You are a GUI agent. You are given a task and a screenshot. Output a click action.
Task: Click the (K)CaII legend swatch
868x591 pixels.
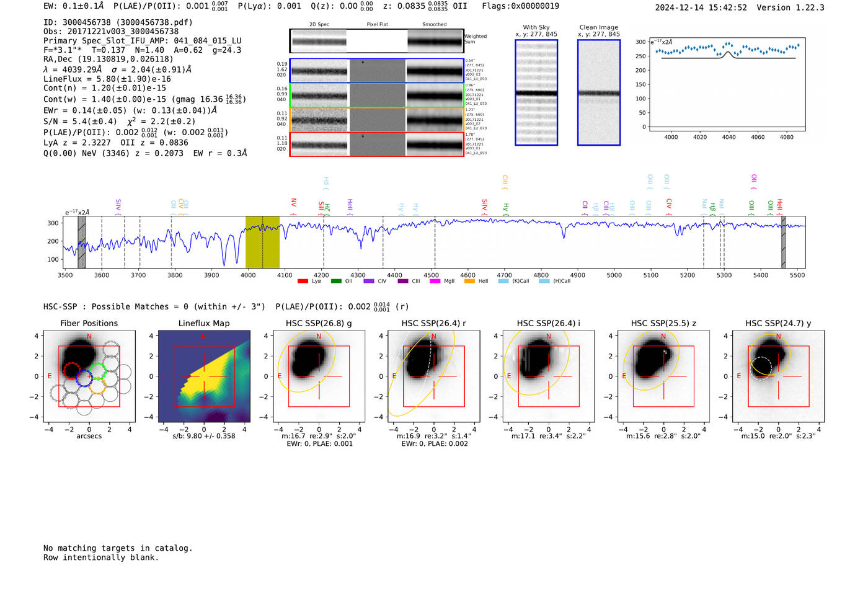pos(503,281)
